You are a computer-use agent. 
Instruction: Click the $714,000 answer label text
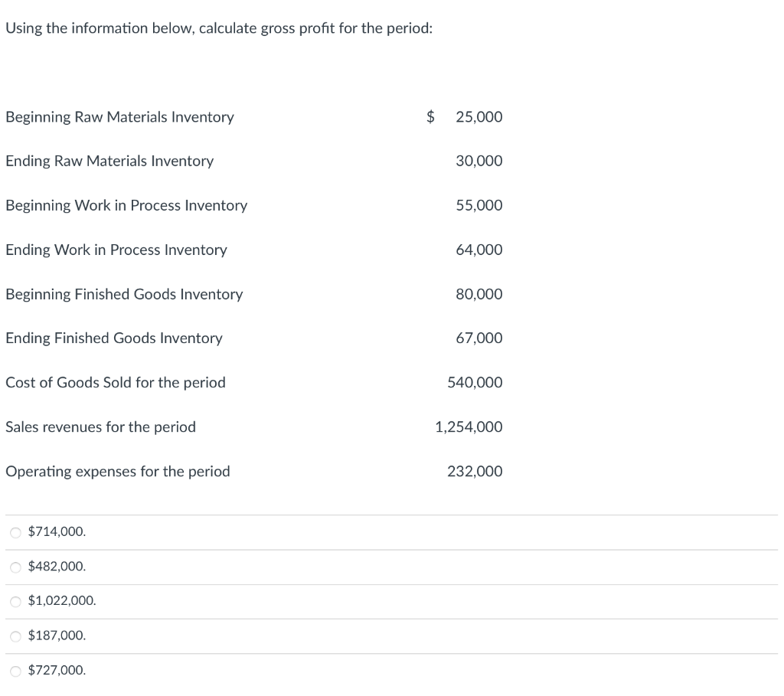tap(56, 531)
